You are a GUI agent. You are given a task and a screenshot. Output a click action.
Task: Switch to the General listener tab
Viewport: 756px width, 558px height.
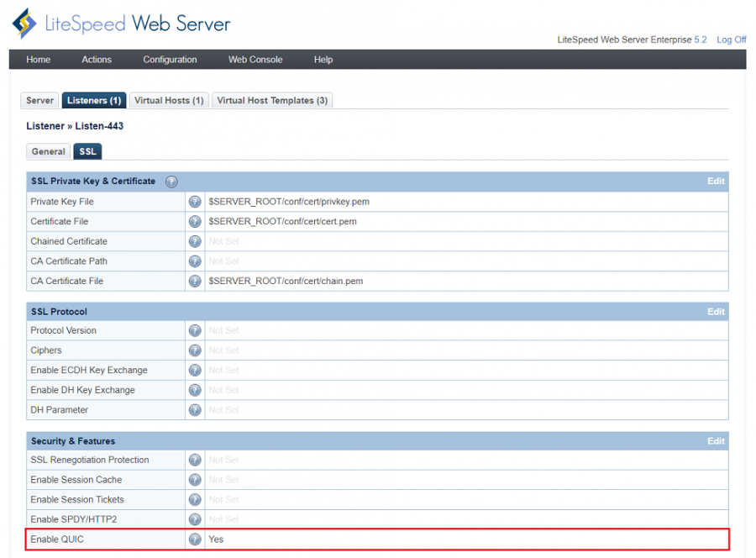click(48, 151)
